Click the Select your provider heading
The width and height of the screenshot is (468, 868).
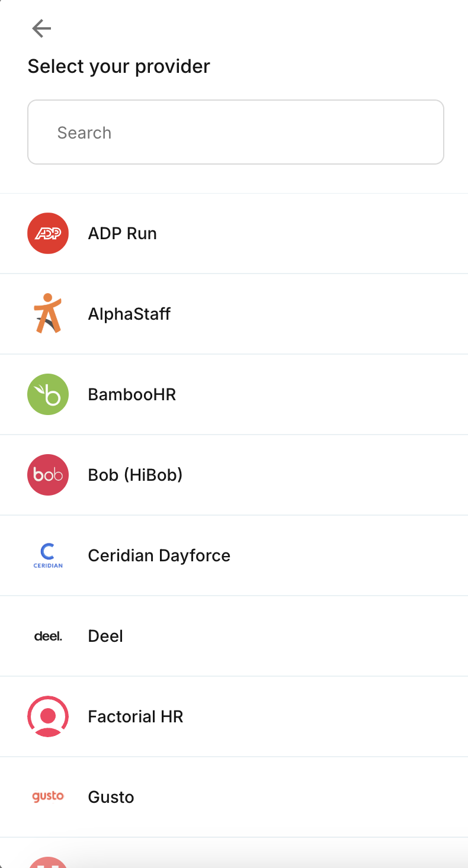click(118, 66)
